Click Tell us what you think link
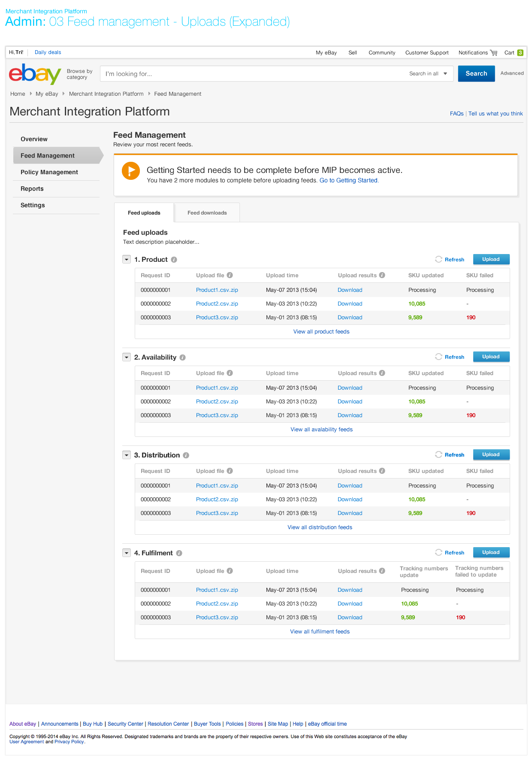The width and height of the screenshot is (532, 760). coord(496,114)
